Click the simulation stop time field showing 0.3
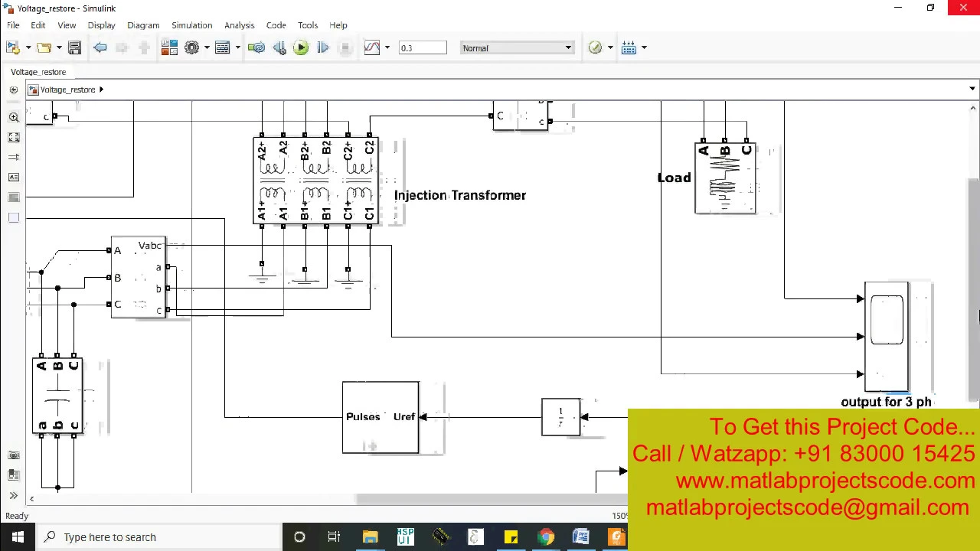The width and height of the screenshot is (980, 551). pos(422,48)
